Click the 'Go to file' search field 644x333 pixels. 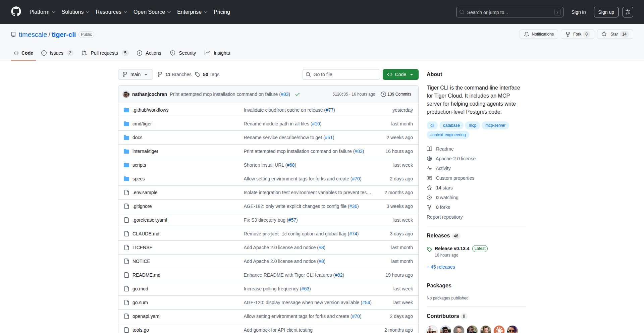tap(341, 74)
